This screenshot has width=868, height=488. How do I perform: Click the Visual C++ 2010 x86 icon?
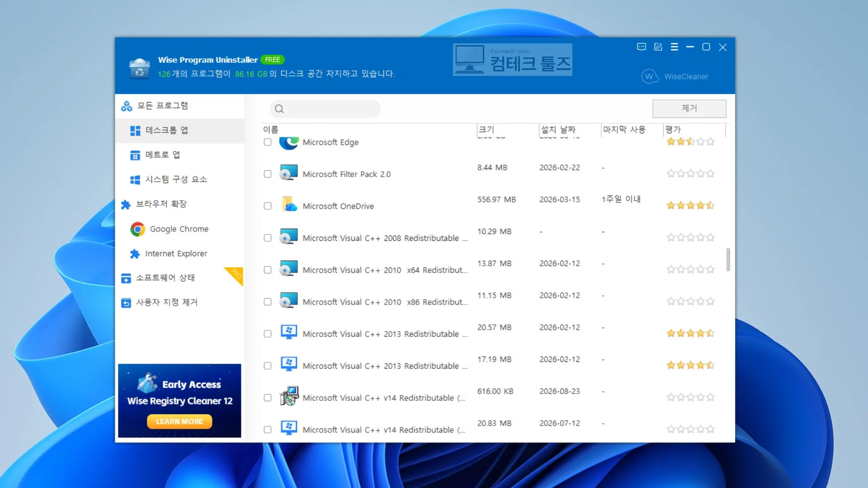288,300
